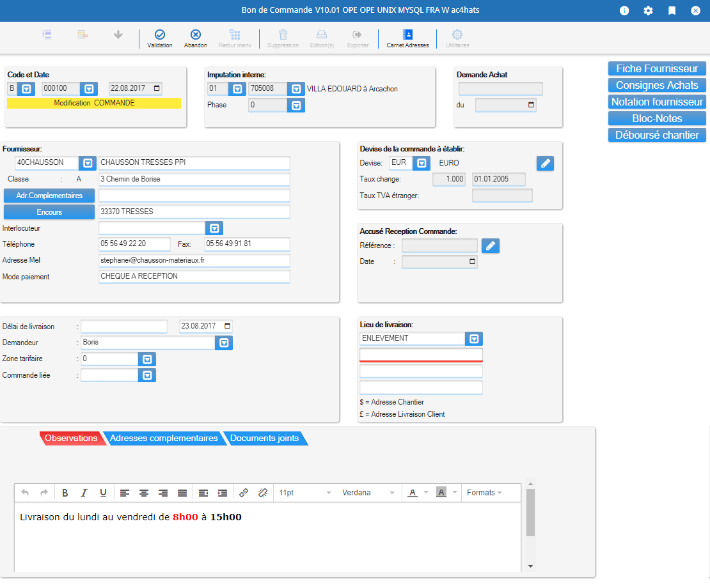Click the bookmark icon in title bar
Screen dimensions: 710x588
tap(672, 10)
